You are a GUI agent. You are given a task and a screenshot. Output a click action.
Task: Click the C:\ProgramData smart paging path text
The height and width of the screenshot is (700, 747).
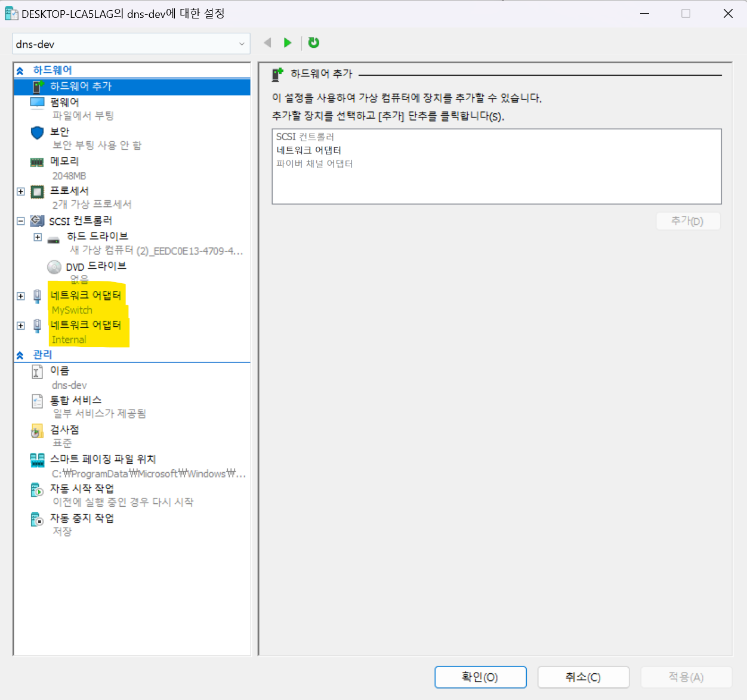pyautogui.click(x=149, y=474)
